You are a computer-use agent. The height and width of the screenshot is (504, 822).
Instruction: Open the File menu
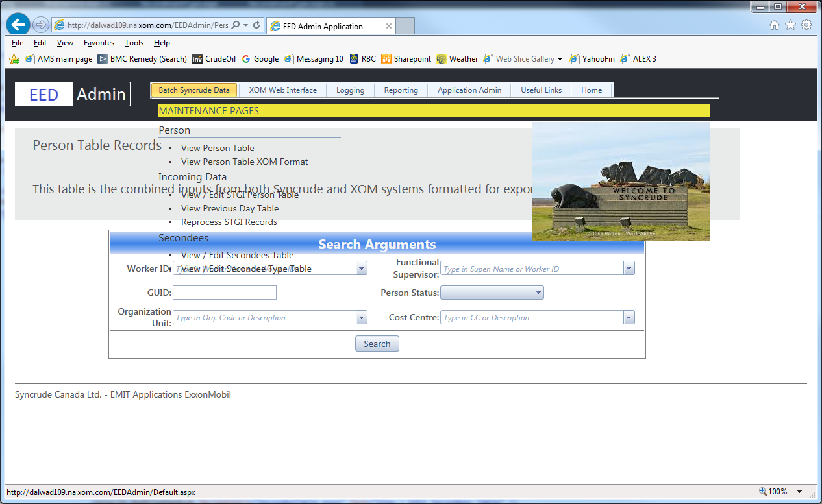pyautogui.click(x=18, y=43)
